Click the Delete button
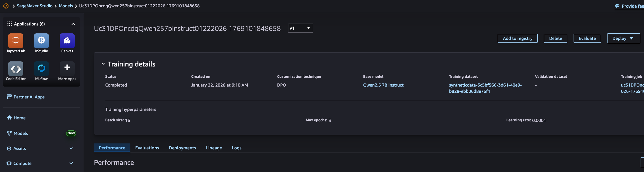644x172 pixels. click(555, 38)
